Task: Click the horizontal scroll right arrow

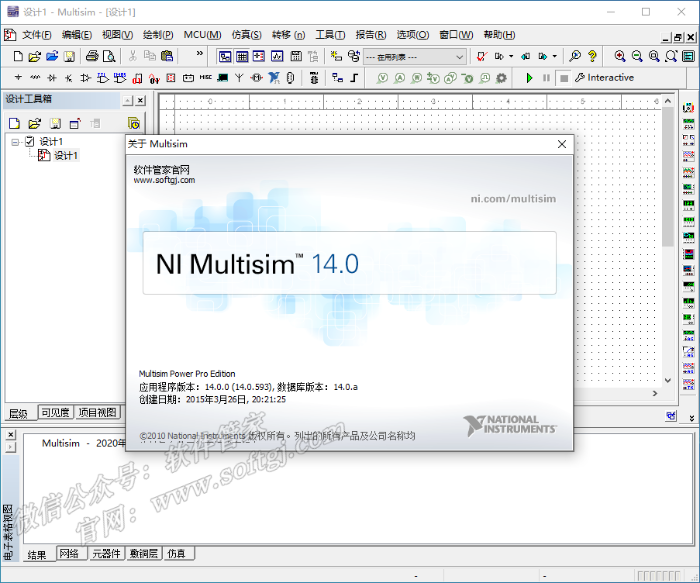Action: pos(655,393)
